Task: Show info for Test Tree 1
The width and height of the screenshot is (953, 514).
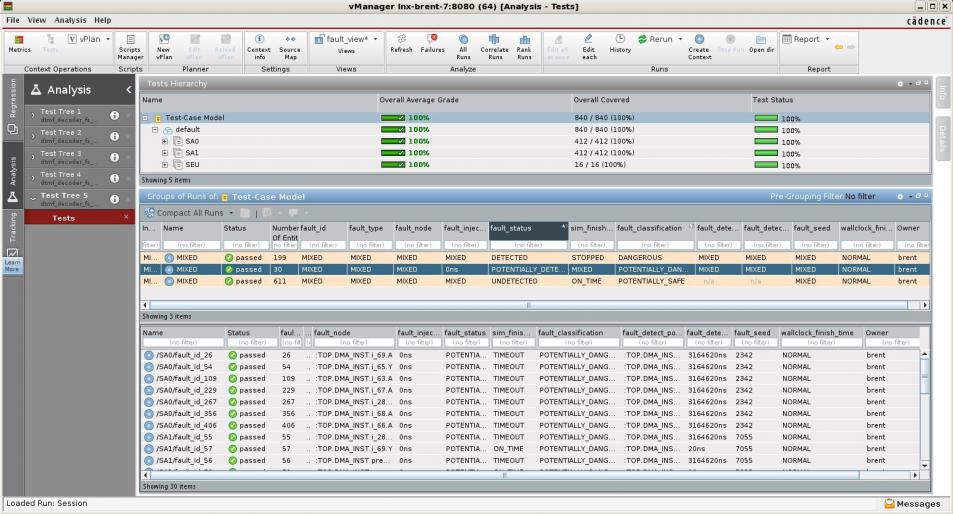Action: point(114,115)
